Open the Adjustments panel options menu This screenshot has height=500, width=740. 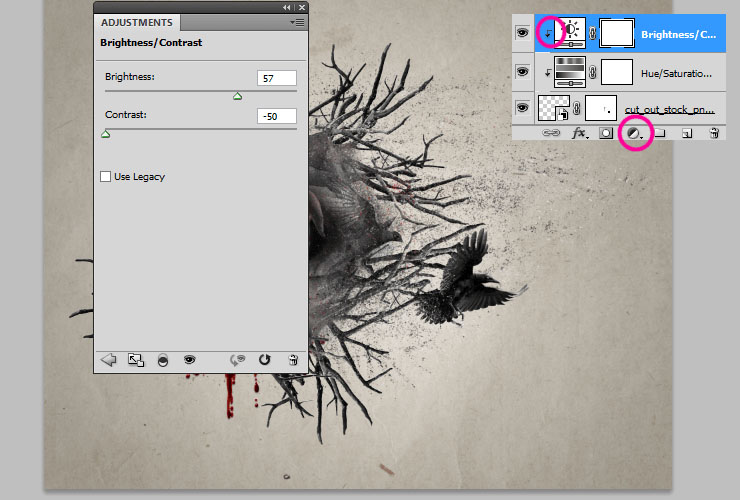click(x=297, y=22)
